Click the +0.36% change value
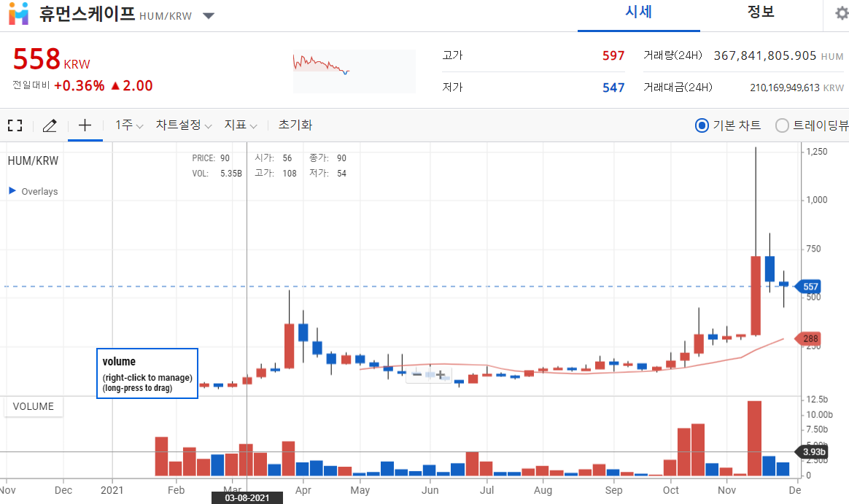This screenshot has height=504, width=849. click(x=79, y=85)
